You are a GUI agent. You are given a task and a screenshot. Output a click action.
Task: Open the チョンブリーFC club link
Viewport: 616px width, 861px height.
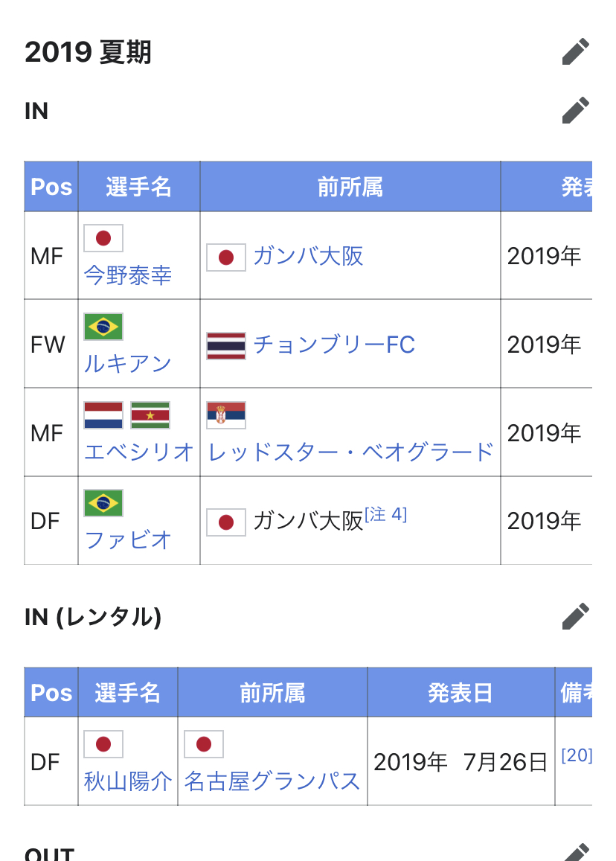click(334, 345)
